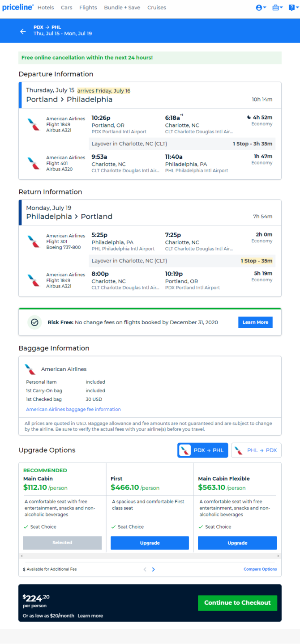Viewport: 300px width, 644px height.
Task: Select the PDX → PHL upgrade toggle
Action: coord(203,450)
